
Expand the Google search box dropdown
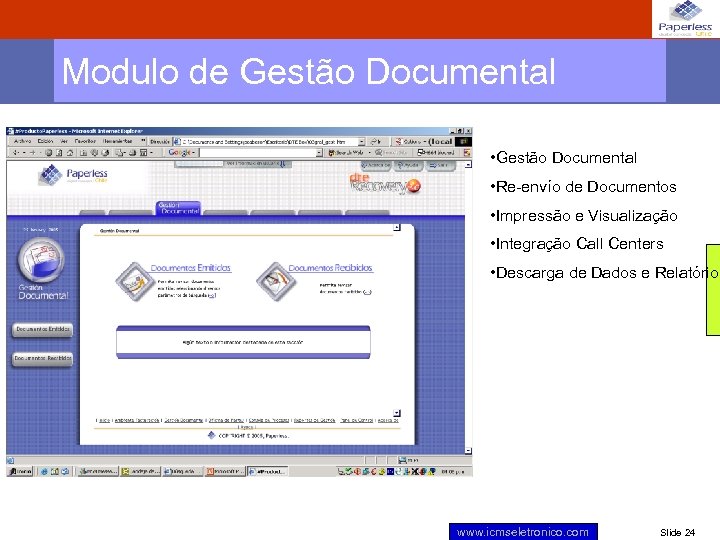(319, 153)
